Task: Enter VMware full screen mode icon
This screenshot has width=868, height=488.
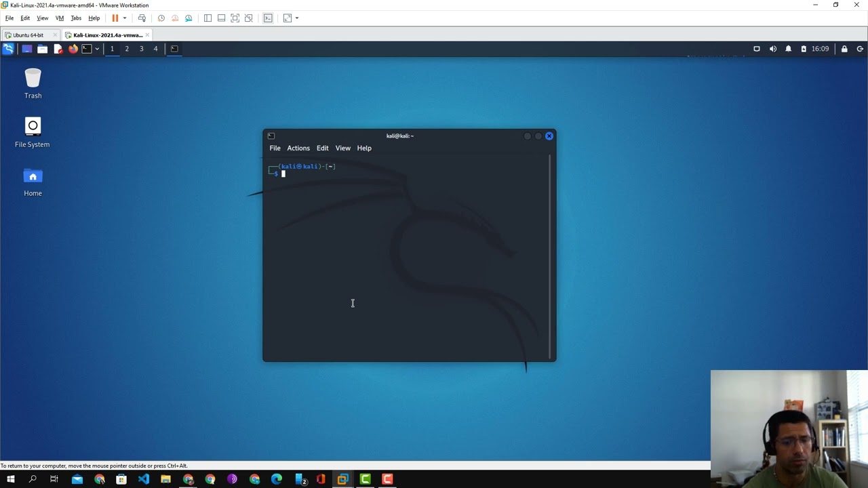Action: 235,18
